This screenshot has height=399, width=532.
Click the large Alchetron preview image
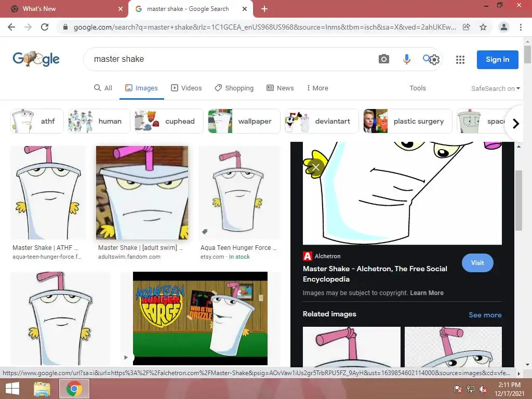coord(402,193)
